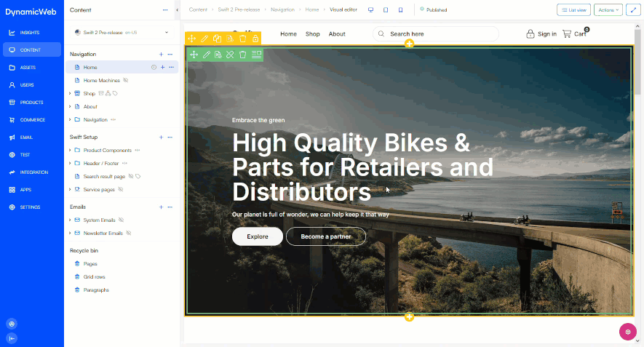Click the move handle in green column toolbar
The width and height of the screenshot is (644, 347).
coord(194,55)
